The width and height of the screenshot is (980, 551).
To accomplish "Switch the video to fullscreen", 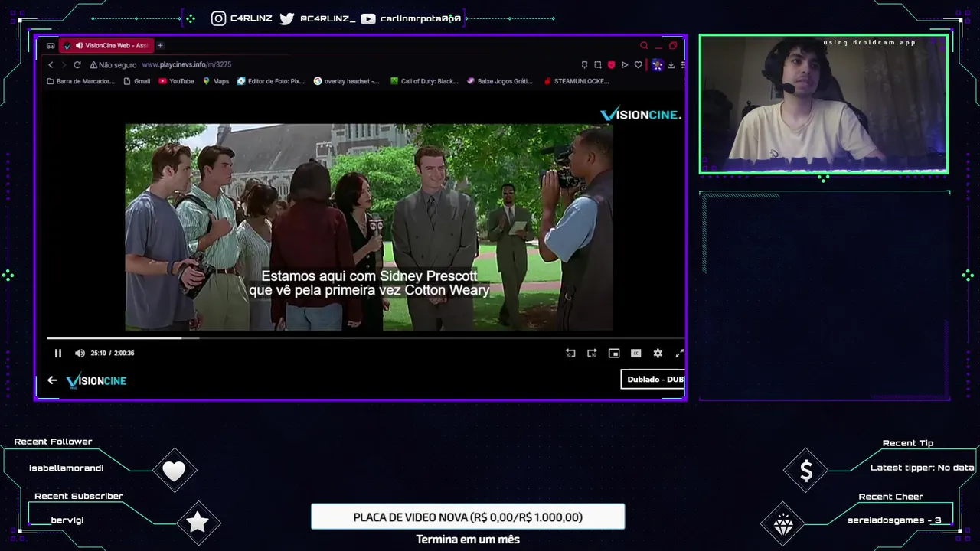I will point(678,353).
